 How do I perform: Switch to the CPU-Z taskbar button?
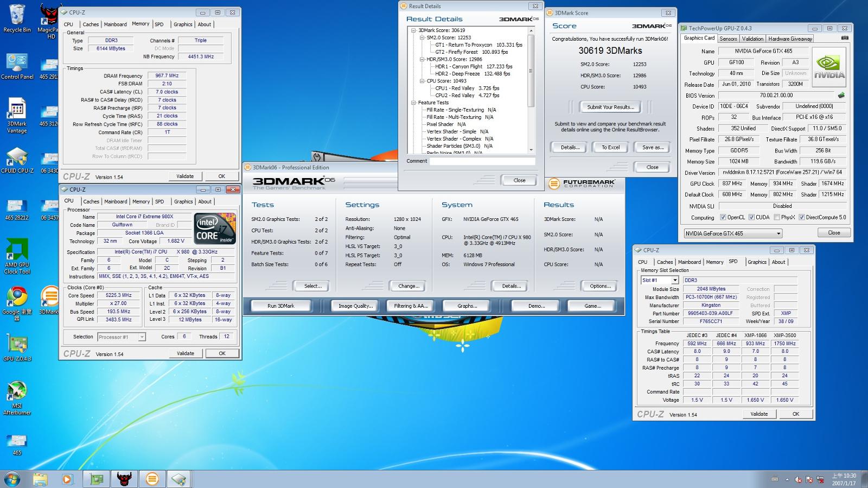[179, 479]
